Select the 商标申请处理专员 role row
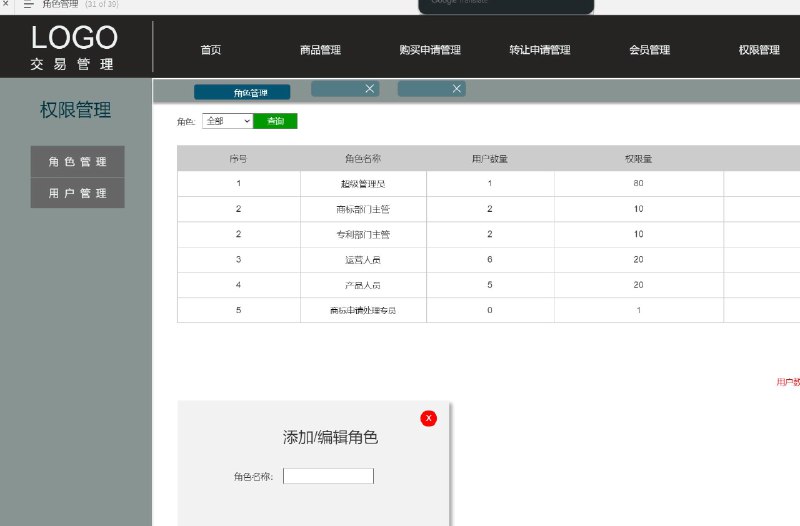Viewport: 800px width, 526px height. [x=489, y=310]
